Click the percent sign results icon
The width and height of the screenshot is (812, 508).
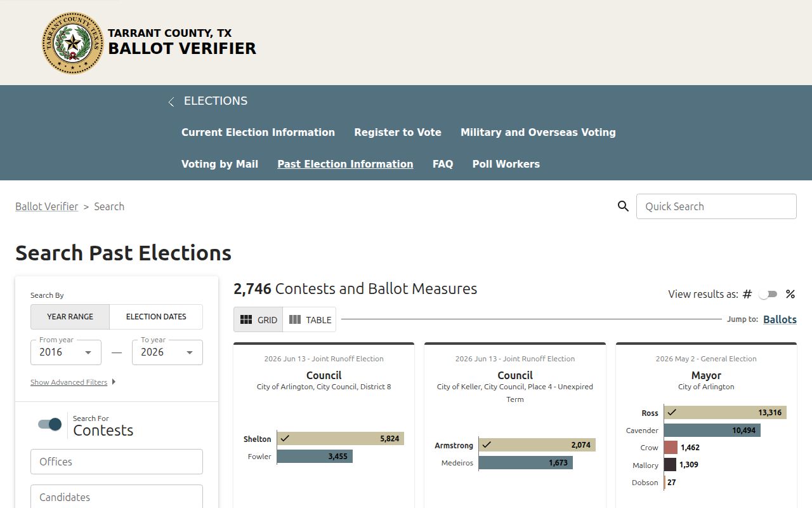pos(790,294)
